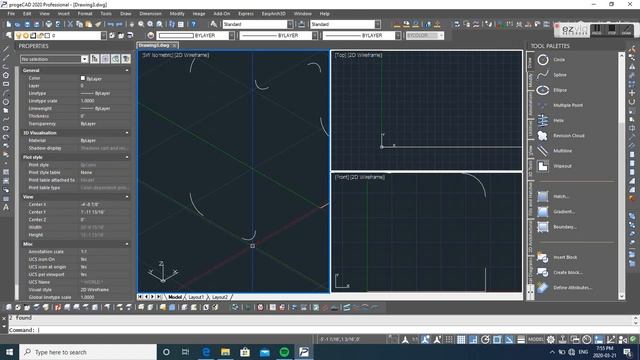Collapse the Plot style section
The width and height of the screenshot is (640, 360).
[x=127, y=157]
